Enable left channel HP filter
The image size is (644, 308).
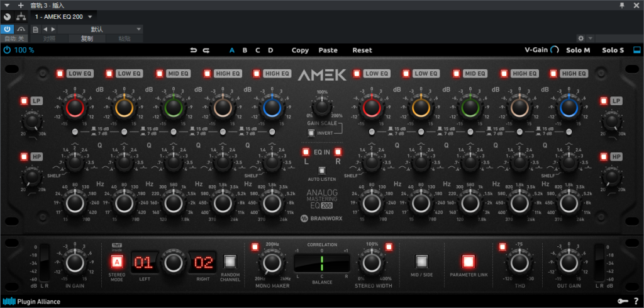[x=25, y=157]
